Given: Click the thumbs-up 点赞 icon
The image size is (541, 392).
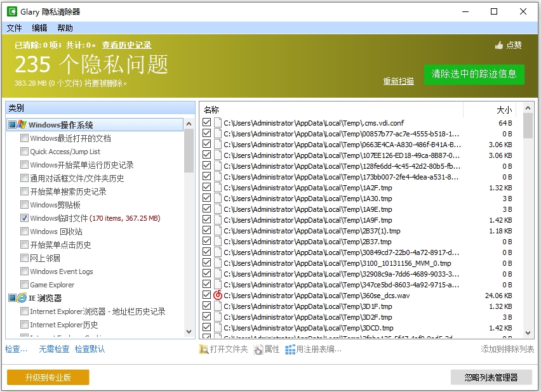Looking at the screenshot, I should point(499,45).
